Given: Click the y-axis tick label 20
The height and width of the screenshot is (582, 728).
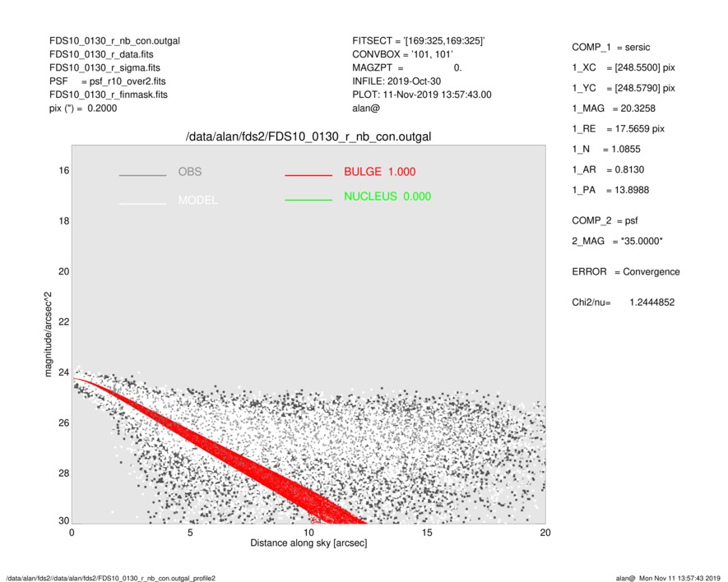Looking at the screenshot, I should [64, 271].
